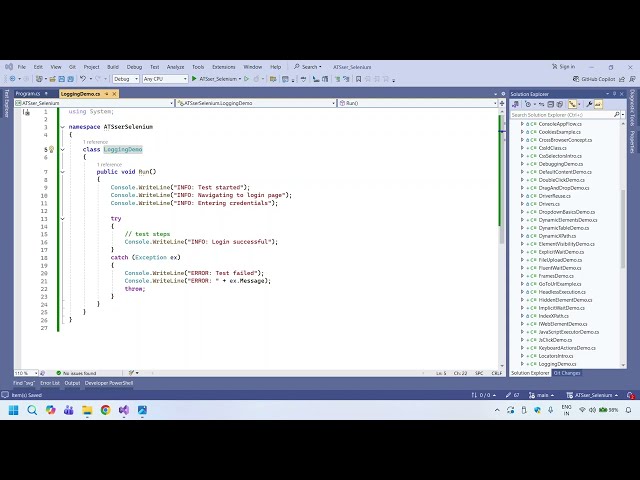Click the main branch selector in status bar
Screen dimensions: 640x480
[541, 395]
